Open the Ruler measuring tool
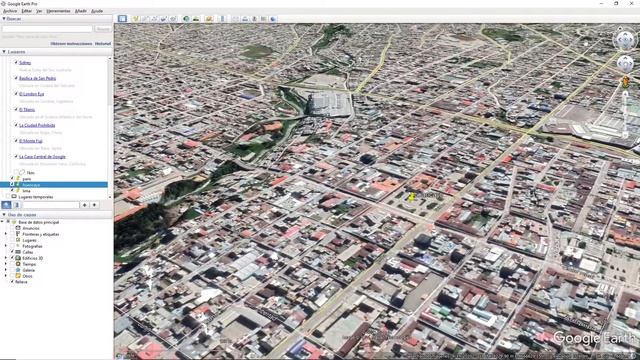Viewport: 640px width, 360px height. pyautogui.click(x=222, y=19)
